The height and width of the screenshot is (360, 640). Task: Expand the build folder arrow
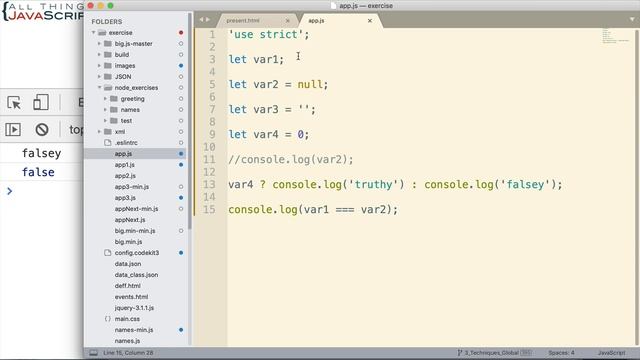tap(99, 54)
